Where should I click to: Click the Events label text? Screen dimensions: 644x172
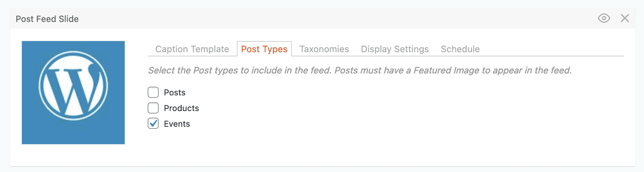177,124
